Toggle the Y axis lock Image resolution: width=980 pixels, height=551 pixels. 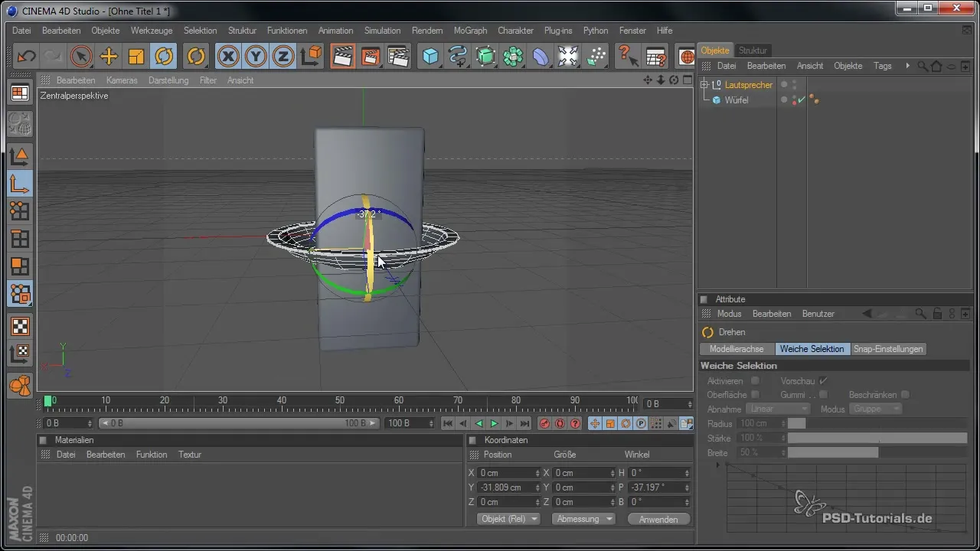(x=255, y=56)
